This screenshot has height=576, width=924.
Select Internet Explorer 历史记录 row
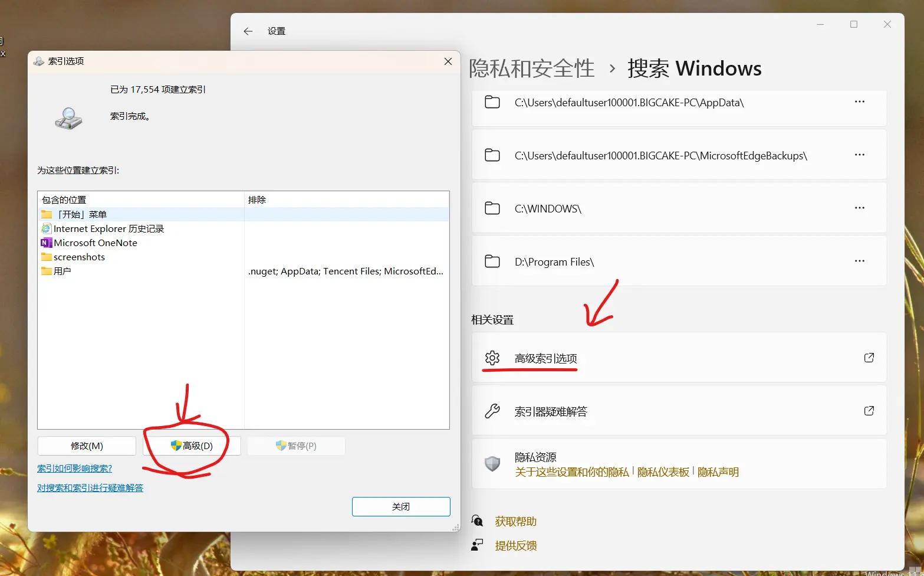tap(244, 228)
